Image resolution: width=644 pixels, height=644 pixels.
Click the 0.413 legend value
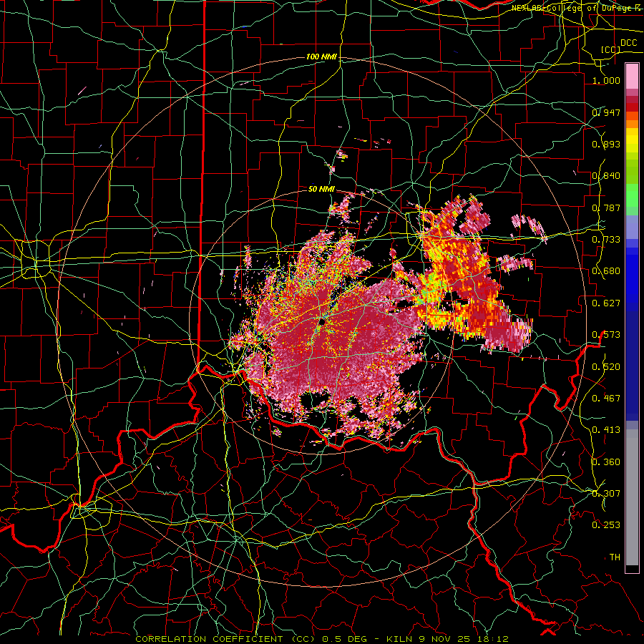(606, 430)
